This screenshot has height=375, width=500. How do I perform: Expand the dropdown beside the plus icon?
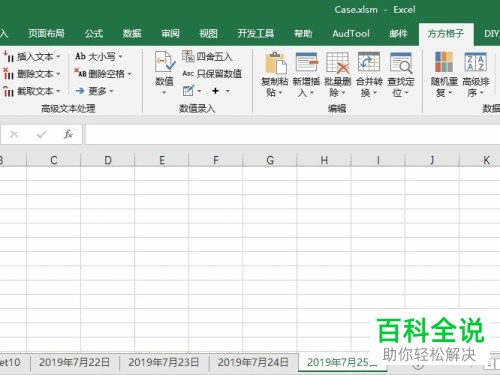click(228, 91)
